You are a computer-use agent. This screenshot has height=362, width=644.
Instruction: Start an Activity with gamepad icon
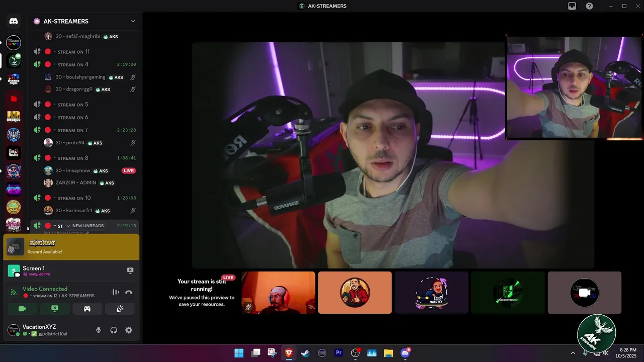[87, 309]
